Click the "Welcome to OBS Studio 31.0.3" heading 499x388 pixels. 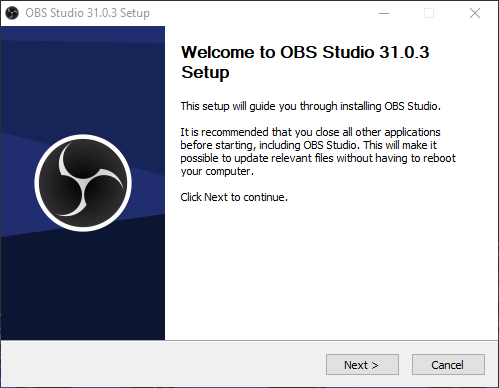305,52
